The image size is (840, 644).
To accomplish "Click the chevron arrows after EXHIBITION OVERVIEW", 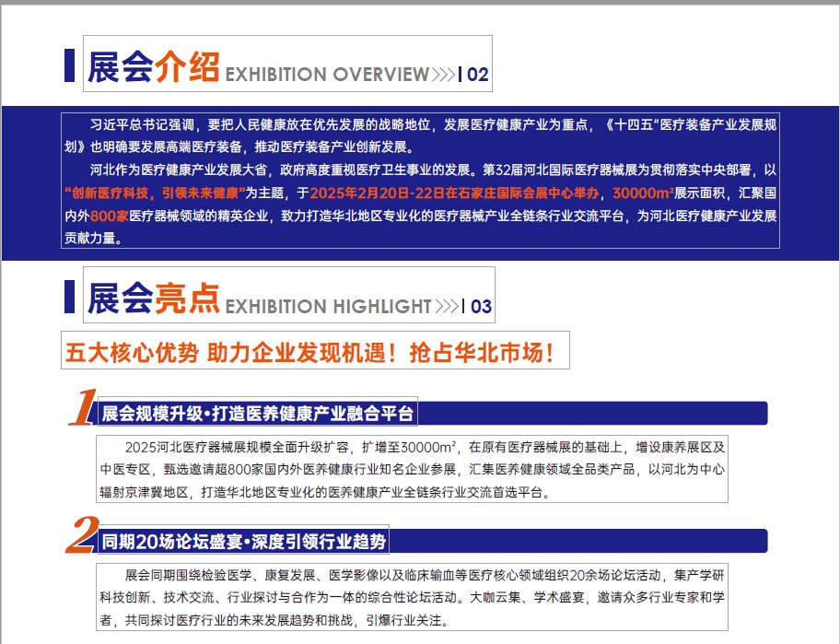I will [443, 75].
